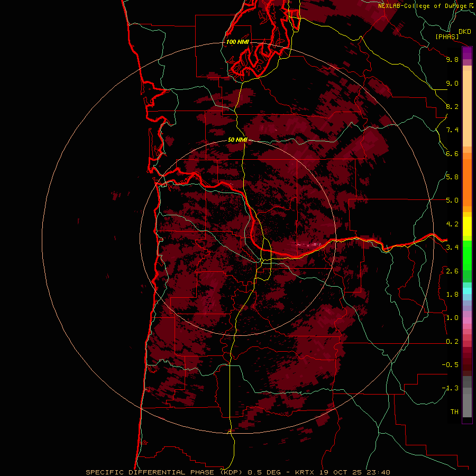Pick the bright green segment of the color bar
The width and height of the screenshot is (476, 476).
coord(467,255)
